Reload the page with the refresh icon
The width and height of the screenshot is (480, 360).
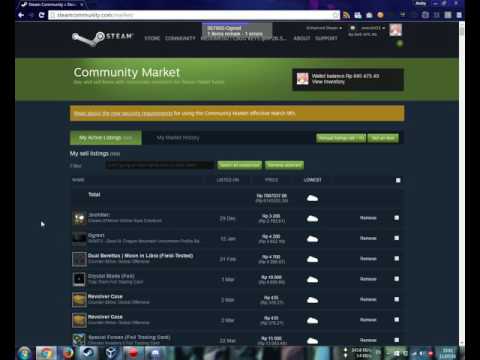41,15
